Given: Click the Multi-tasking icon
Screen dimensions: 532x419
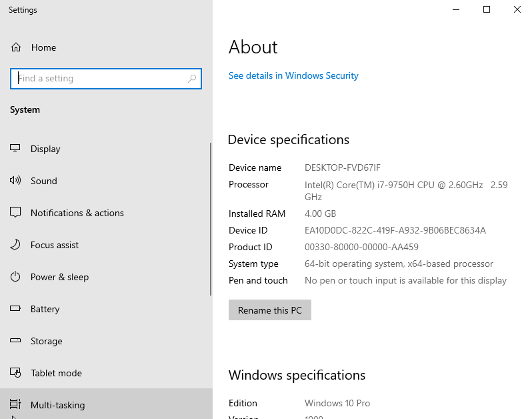Looking at the screenshot, I should click(x=15, y=404).
